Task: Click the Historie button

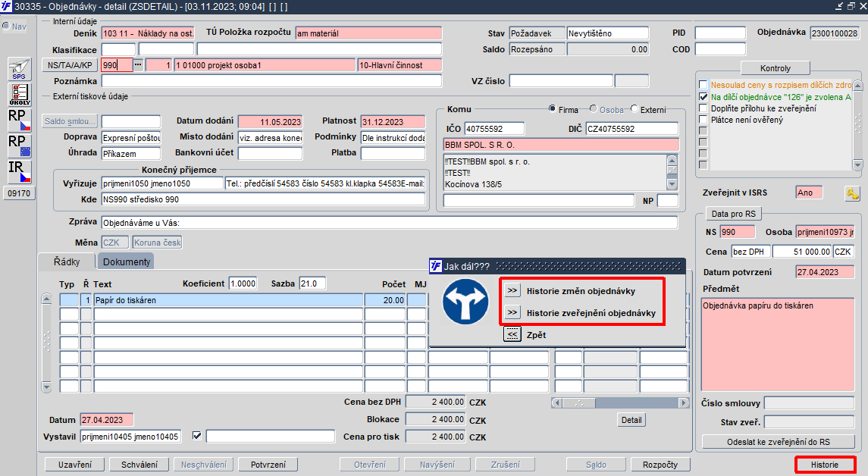Action: click(x=825, y=465)
